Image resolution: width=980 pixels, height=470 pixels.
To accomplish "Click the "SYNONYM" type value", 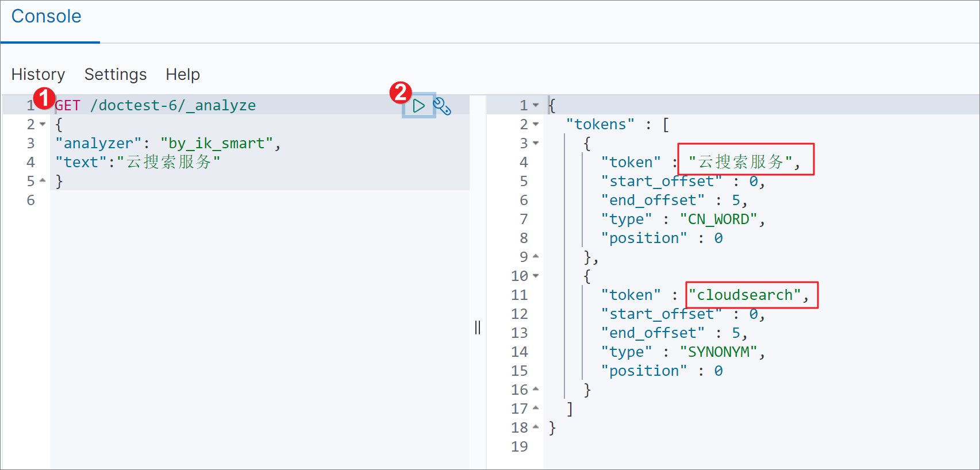I will point(718,352).
